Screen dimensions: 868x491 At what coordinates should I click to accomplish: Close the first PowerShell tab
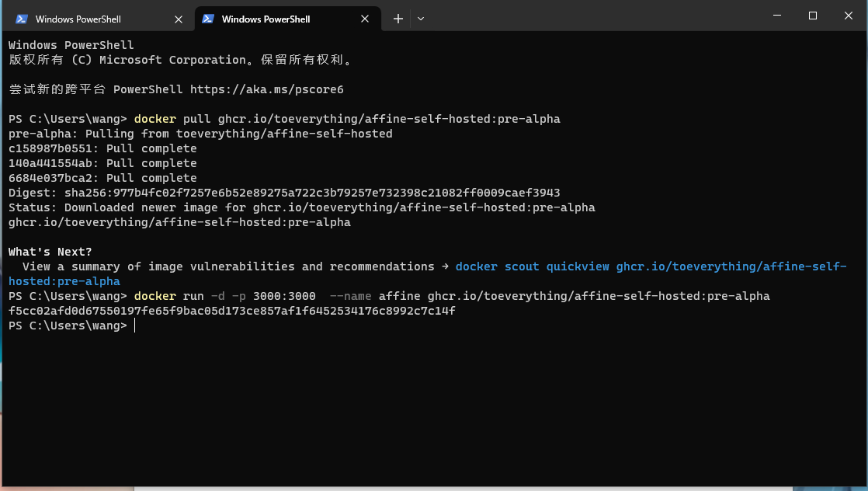179,19
